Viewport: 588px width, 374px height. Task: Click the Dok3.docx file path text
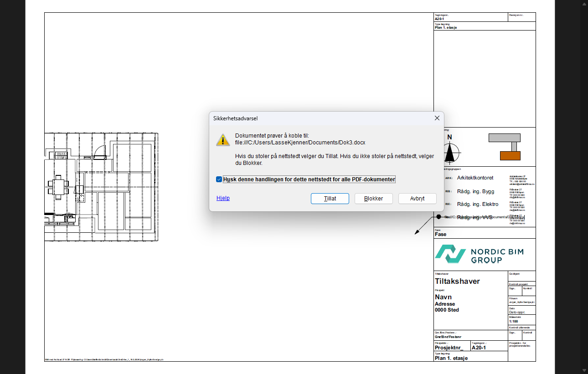[x=300, y=143]
